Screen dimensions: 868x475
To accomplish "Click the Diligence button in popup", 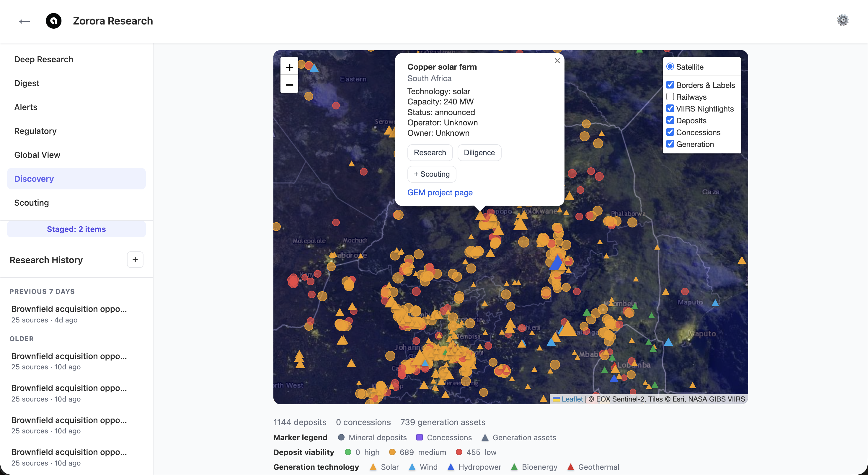I will [479, 153].
